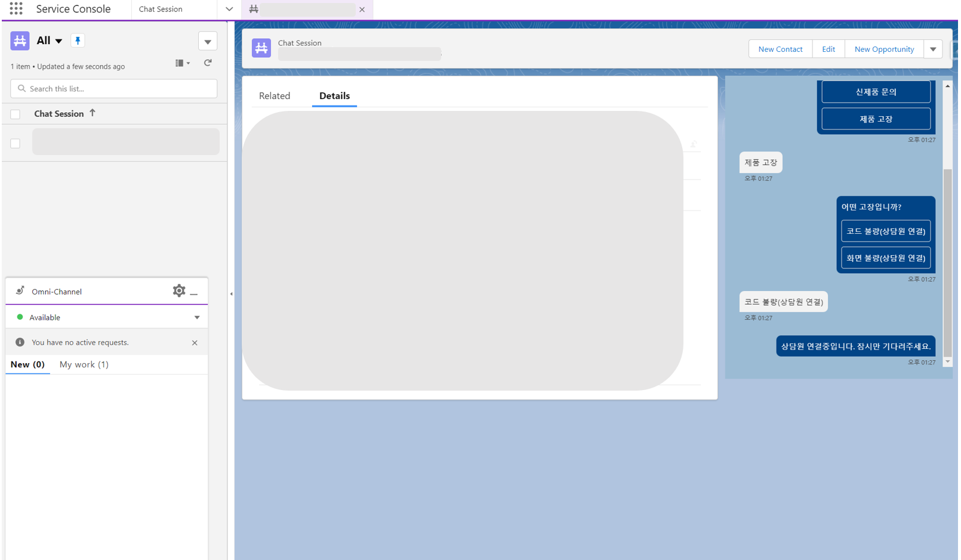961x560 pixels.
Task: Open the My work (1) tab
Action: pos(84,364)
